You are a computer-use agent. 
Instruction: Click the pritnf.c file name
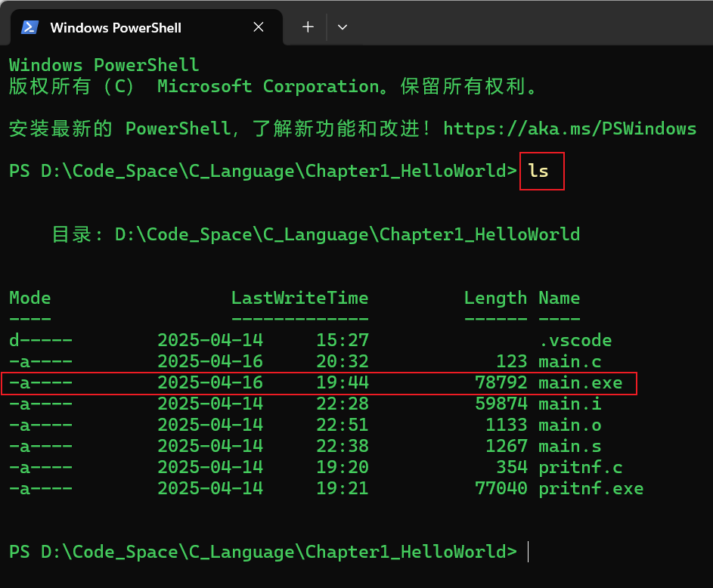coord(580,467)
